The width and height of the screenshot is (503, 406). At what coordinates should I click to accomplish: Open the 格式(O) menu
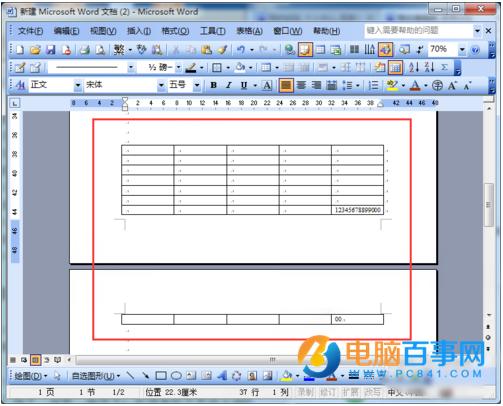tap(175, 31)
